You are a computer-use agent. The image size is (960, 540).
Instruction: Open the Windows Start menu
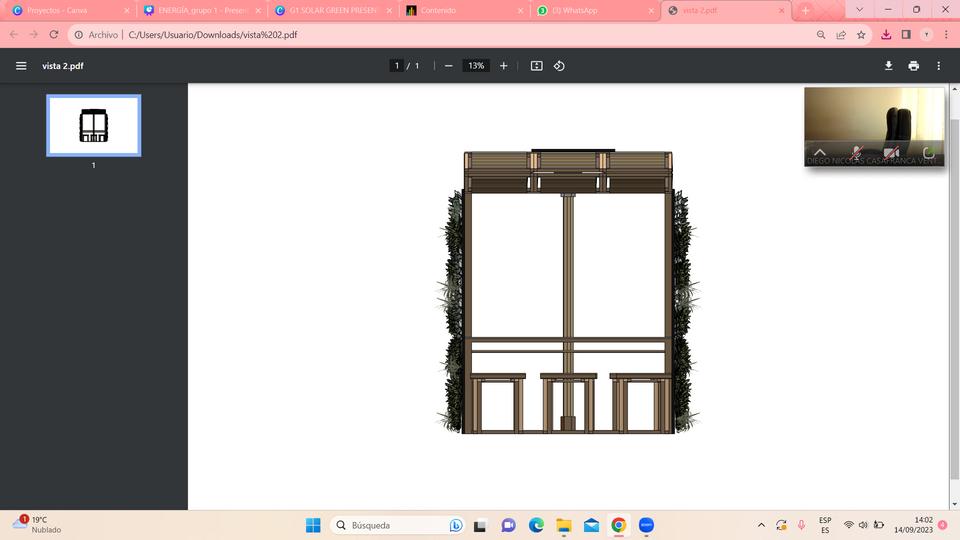click(x=313, y=525)
